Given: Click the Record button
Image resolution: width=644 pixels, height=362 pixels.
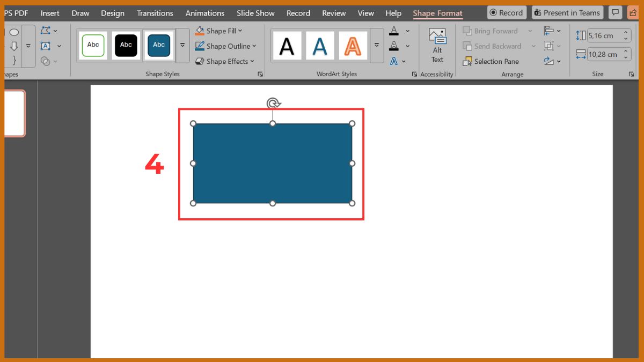Looking at the screenshot, I should click(x=506, y=12).
